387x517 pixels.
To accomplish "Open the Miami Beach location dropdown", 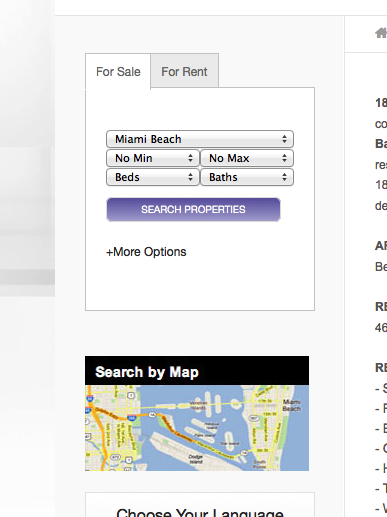I will pyautogui.click(x=200, y=139).
